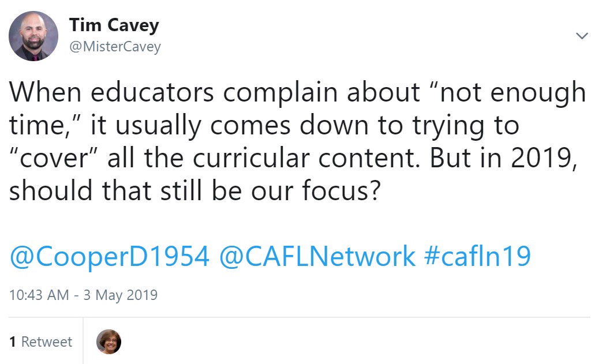Select the sentence "should that still be our focus?"
The height and width of the screenshot is (364, 599).
click(x=193, y=190)
